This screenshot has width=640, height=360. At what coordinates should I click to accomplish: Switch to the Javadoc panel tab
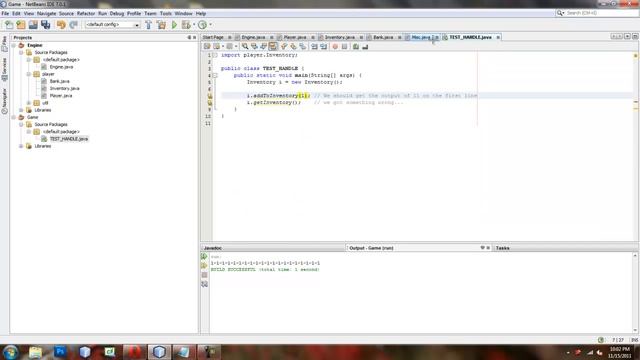[213, 248]
